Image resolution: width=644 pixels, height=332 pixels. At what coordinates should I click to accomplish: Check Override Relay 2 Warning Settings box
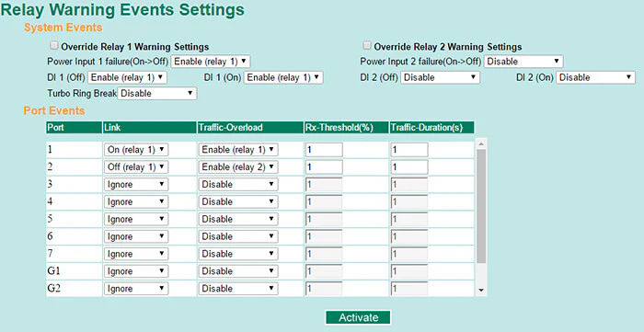click(367, 45)
